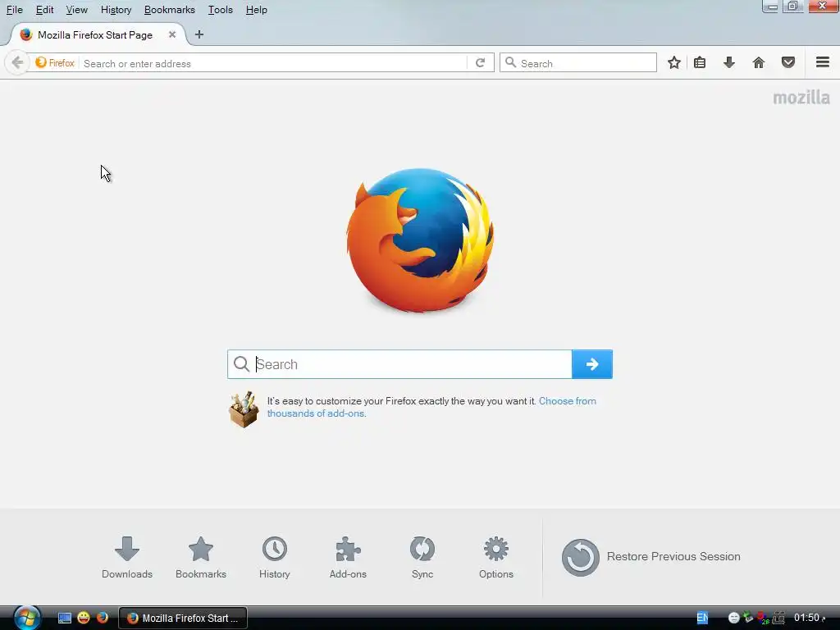Screen dimensions: 840x630
Task: Click the reload page icon
Action: 480,62
